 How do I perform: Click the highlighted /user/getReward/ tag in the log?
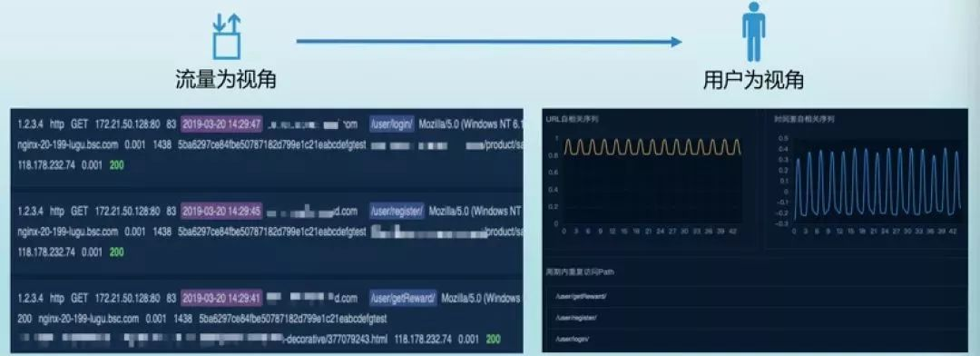pyautogui.click(x=403, y=298)
